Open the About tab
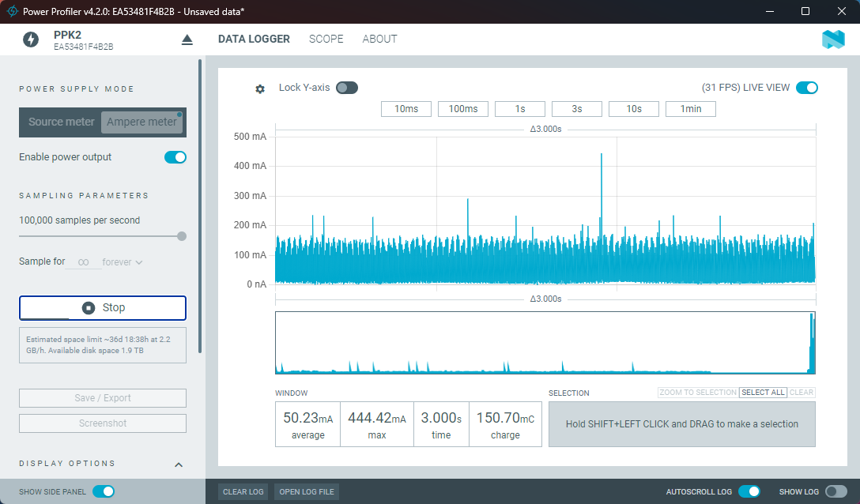 (x=379, y=39)
